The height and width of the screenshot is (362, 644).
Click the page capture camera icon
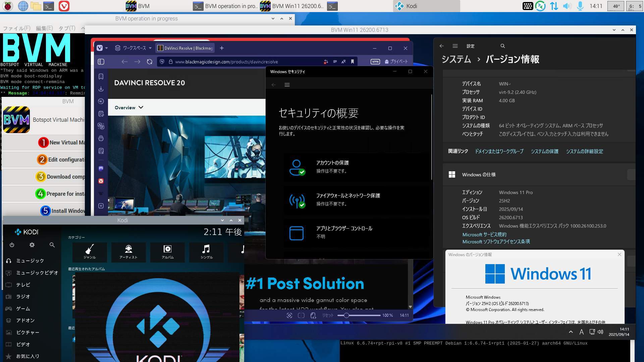pos(289,315)
